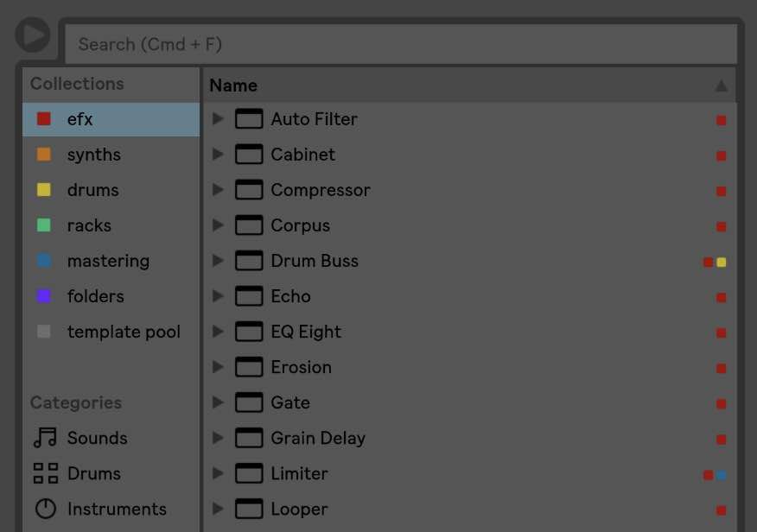Image resolution: width=757 pixels, height=532 pixels.
Task: Click the gray template pool swatch
Action: tap(44, 332)
